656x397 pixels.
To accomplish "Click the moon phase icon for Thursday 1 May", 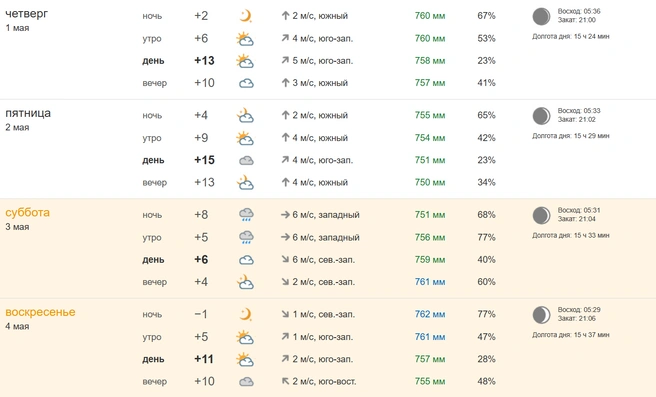I will point(541,16).
